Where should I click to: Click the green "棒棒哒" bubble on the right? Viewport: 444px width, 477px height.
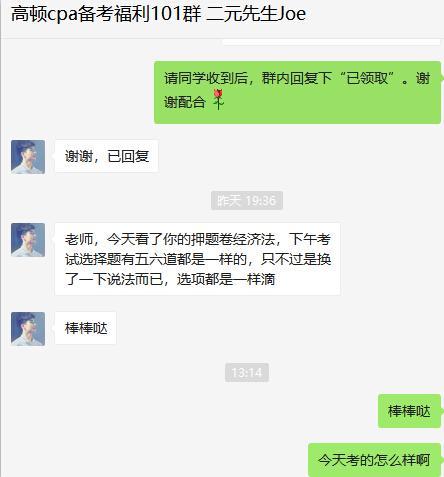click(409, 411)
